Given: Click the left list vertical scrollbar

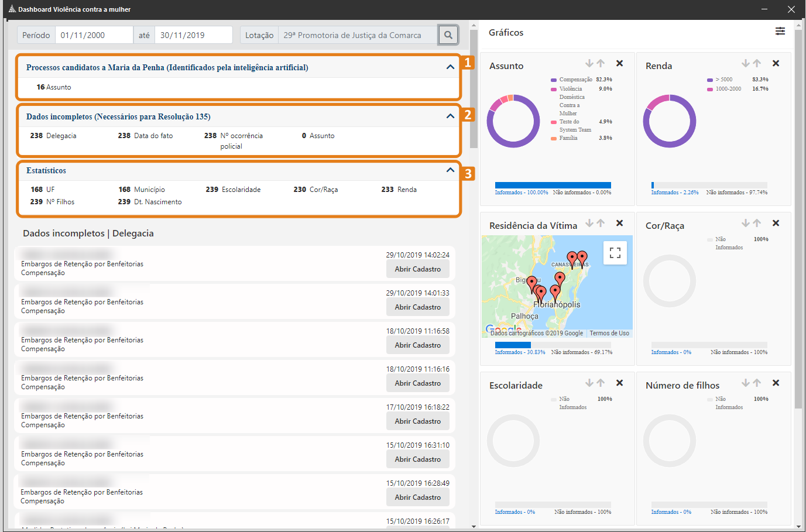Looking at the screenshot, I should coord(474,88).
